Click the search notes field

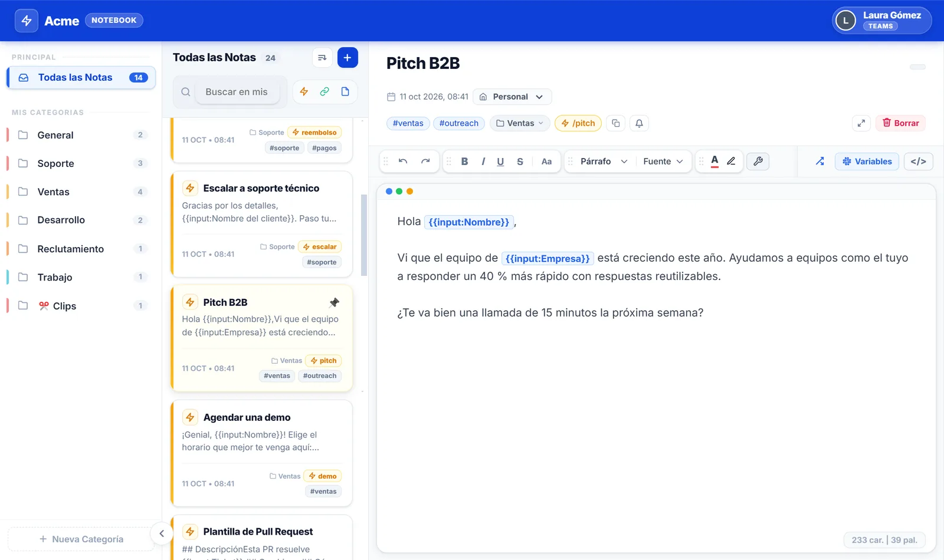(237, 92)
